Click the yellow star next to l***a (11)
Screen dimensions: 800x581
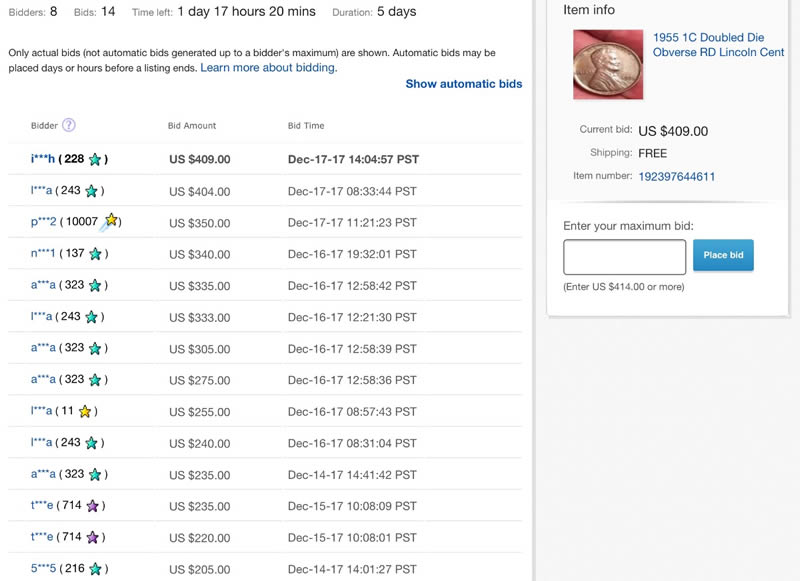(85, 411)
